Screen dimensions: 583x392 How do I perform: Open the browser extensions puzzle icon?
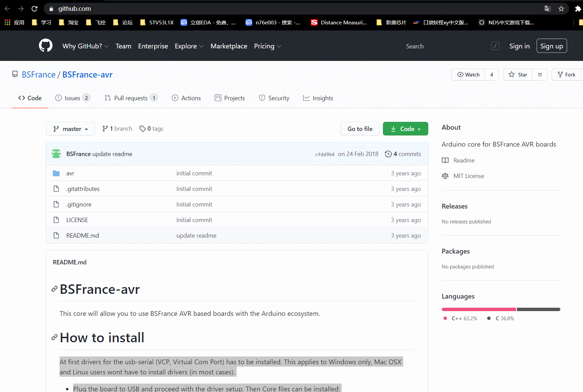point(578,8)
